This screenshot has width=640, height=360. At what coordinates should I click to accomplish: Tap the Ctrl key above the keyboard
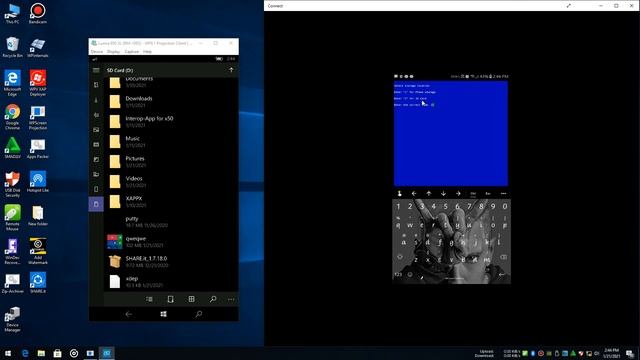click(x=473, y=193)
